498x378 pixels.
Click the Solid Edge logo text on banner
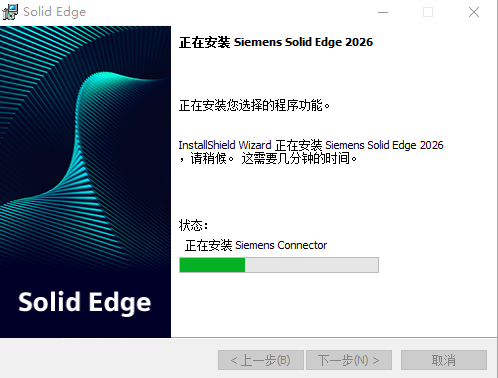click(x=85, y=302)
